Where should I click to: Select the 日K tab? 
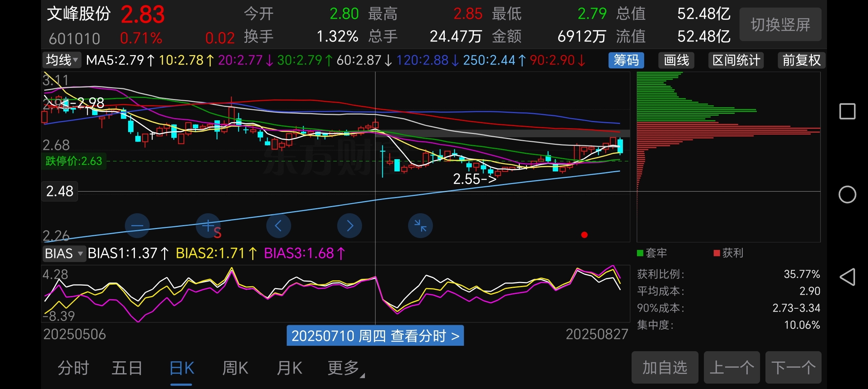(x=182, y=368)
